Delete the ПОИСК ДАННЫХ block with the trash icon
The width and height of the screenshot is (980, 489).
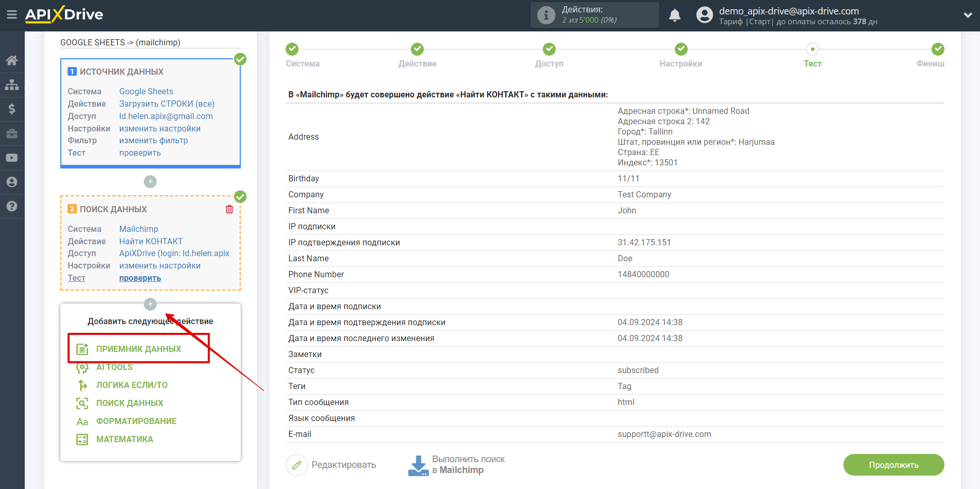coord(229,209)
